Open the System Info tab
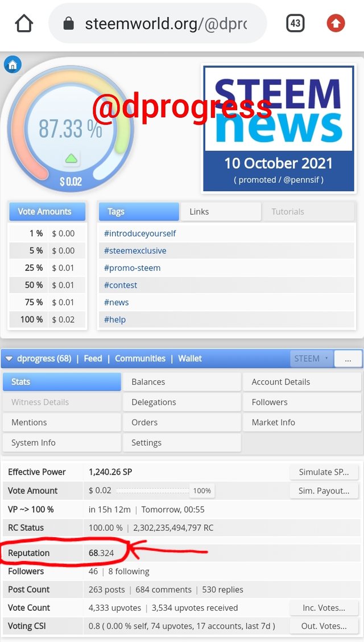 pyautogui.click(x=62, y=443)
